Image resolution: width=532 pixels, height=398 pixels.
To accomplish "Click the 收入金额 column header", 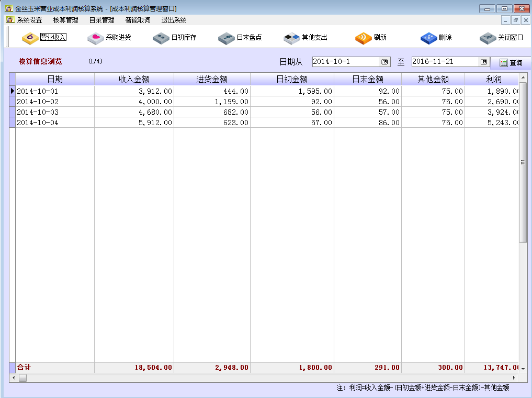I will click(134, 80).
